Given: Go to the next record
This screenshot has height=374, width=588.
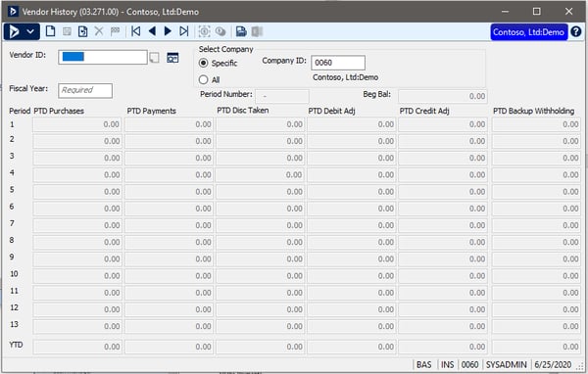Looking at the screenshot, I should pos(168,31).
